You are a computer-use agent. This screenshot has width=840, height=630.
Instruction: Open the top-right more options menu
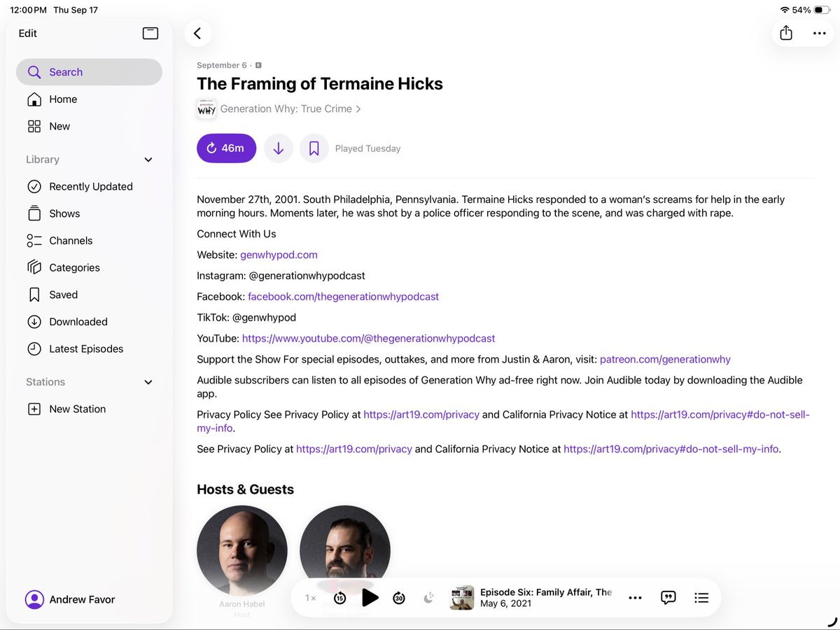[819, 33]
